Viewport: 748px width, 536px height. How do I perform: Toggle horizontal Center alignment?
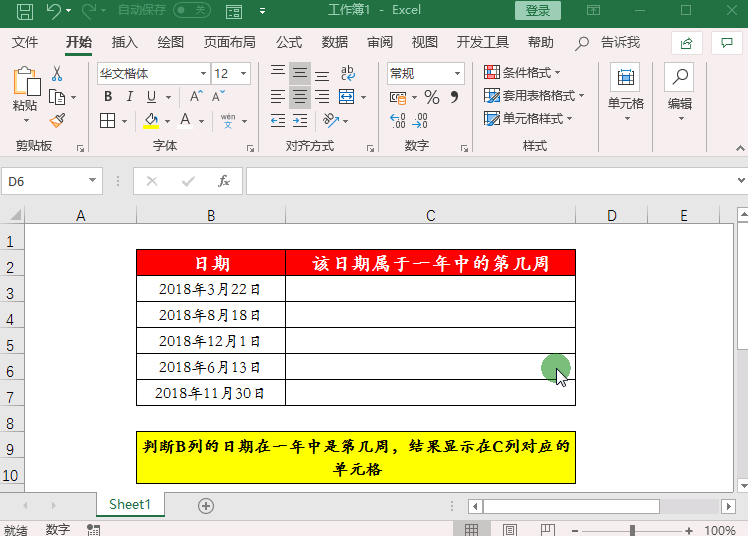(300, 97)
